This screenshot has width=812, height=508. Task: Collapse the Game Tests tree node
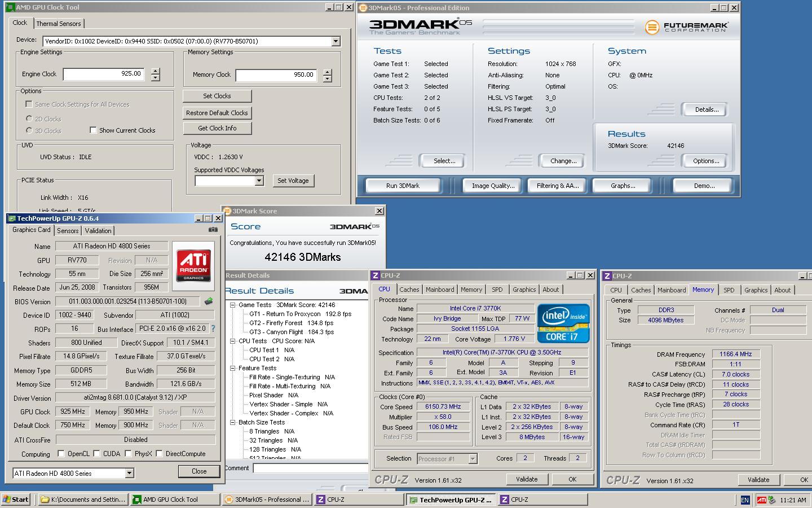coord(232,305)
